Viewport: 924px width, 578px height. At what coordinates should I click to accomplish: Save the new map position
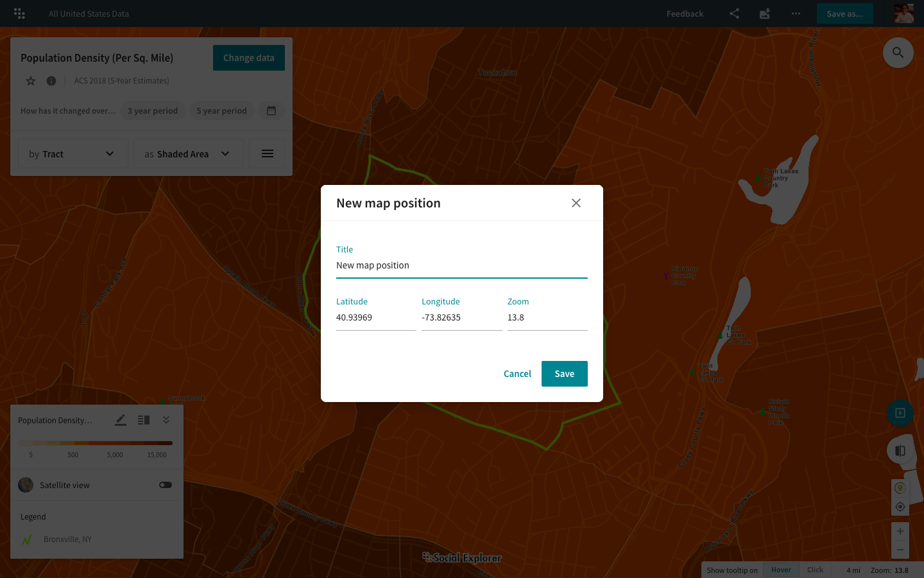(x=564, y=373)
